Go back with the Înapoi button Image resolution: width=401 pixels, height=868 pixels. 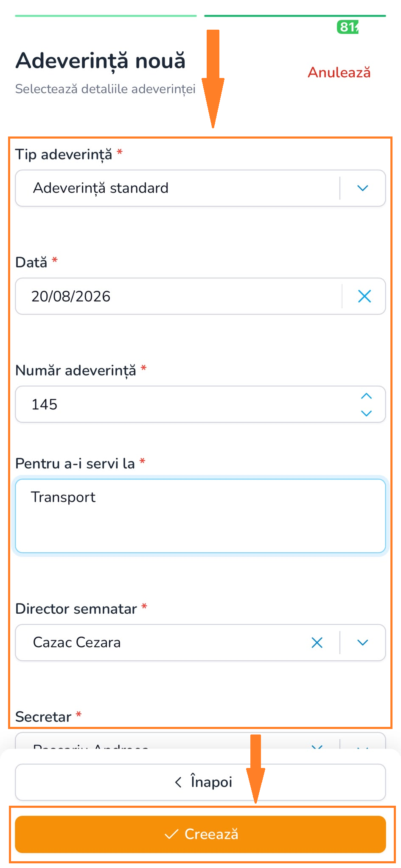(x=200, y=782)
